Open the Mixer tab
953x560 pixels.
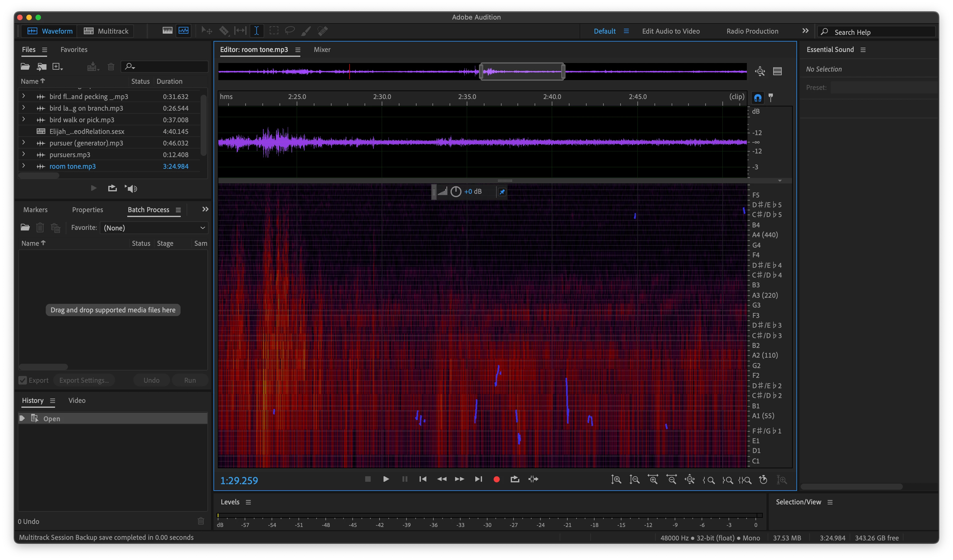click(x=322, y=50)
